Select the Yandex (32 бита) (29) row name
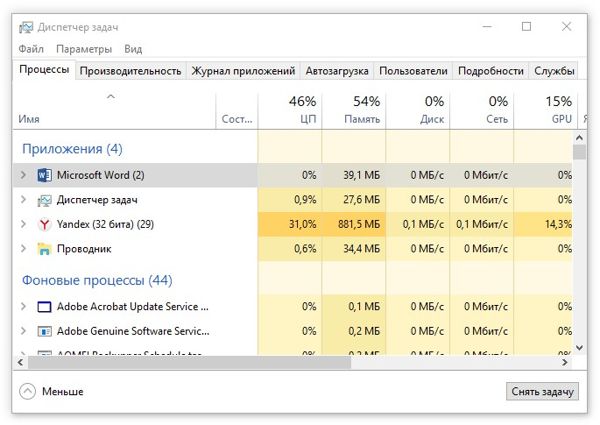 (x=105, y=224)
